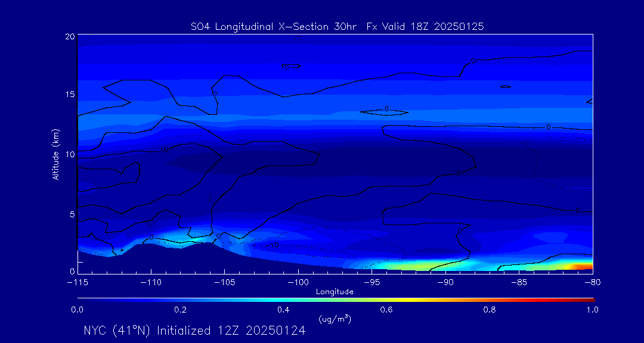Select altitude axis tick label 20
This screenshot has height=343, width=644.
pyautogui.click(x=70, y=36)
